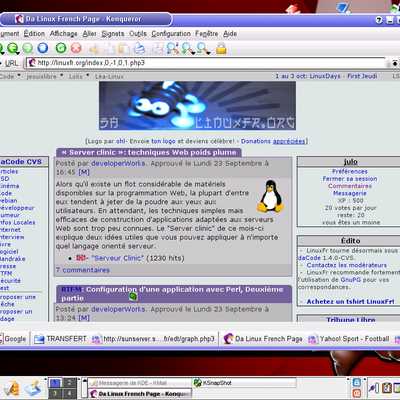Open the Configuration menu

[x=171, y=34]
